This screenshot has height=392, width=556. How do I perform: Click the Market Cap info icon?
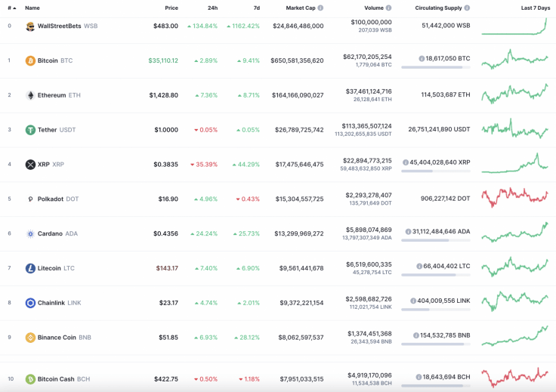320,8
